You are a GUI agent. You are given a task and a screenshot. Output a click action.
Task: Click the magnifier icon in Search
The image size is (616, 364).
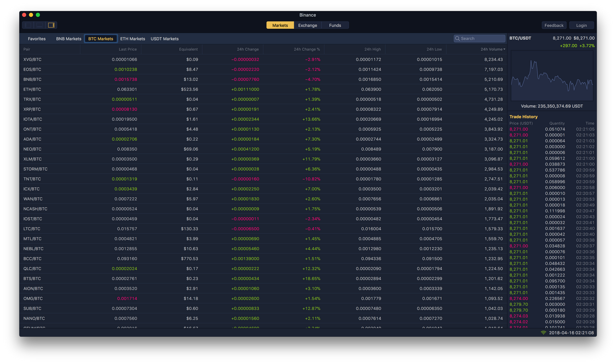tap(458, 38)
